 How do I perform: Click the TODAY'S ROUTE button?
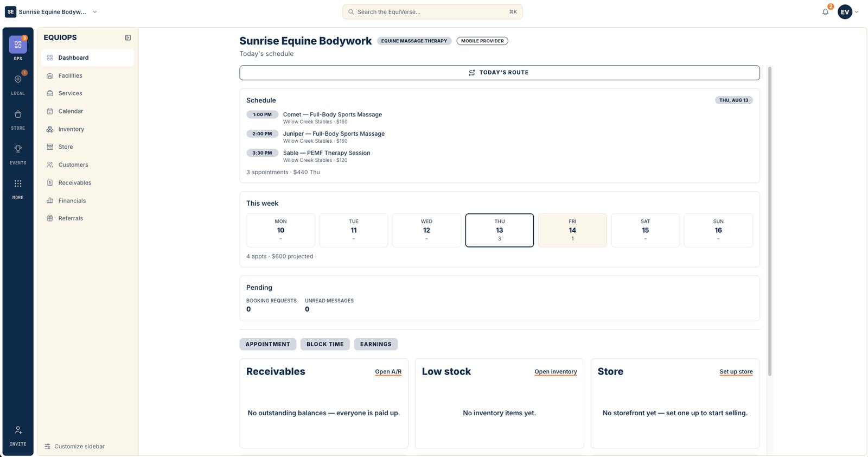500,73
